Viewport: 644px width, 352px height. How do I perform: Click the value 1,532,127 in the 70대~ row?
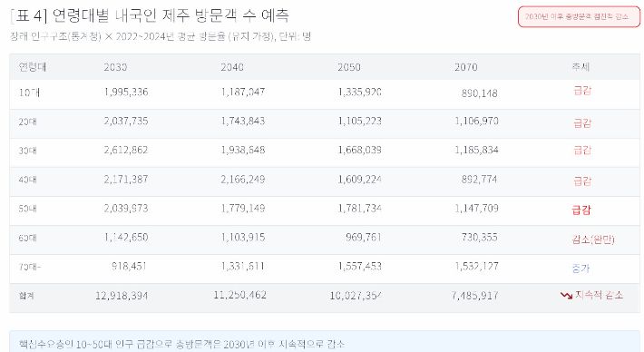point(476,266)
